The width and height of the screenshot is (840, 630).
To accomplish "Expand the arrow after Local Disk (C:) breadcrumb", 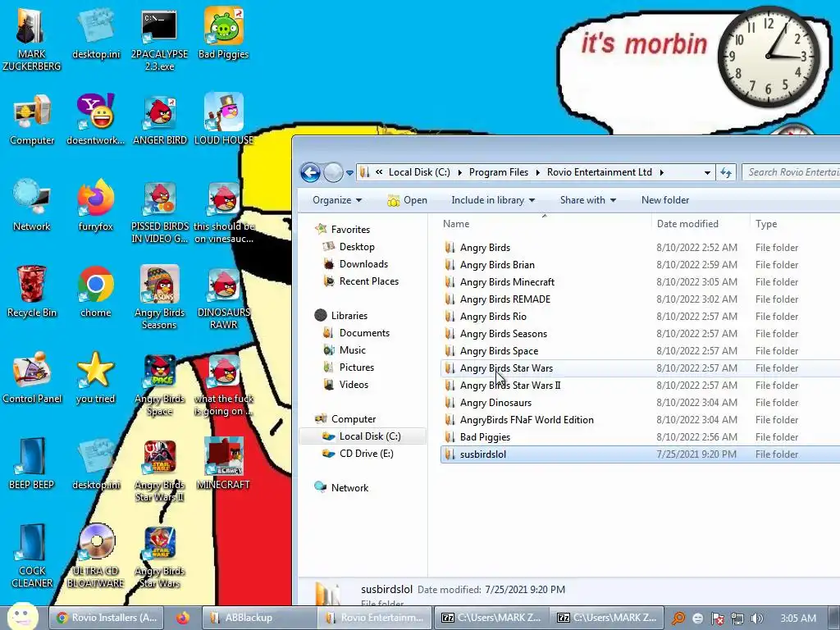I will (459, 172).
